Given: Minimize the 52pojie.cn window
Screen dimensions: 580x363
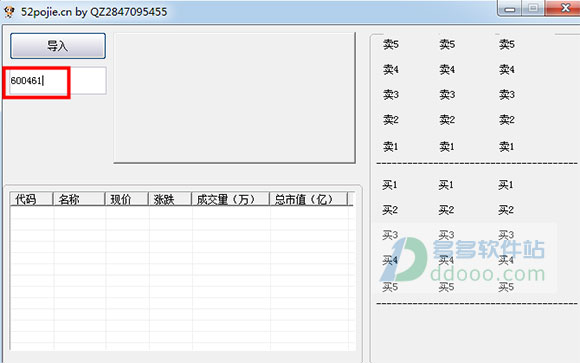Looking at the screenshot, I should pyautogui.click(x=509, y=8).
